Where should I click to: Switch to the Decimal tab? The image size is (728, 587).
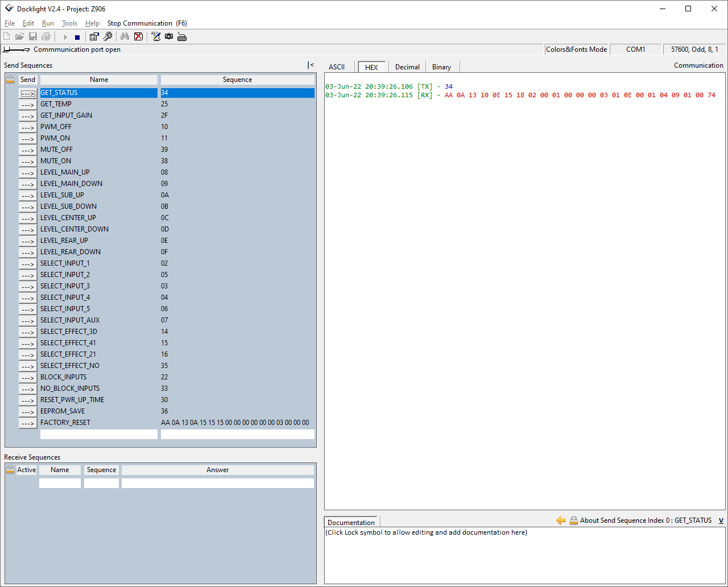[x=407, y=67]
